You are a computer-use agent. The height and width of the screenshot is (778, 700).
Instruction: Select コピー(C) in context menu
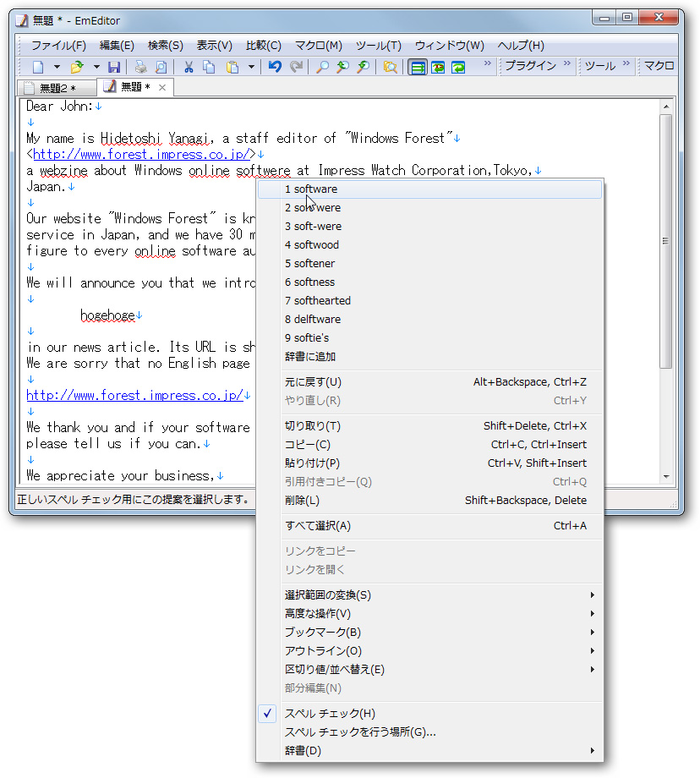coord(429,445)
